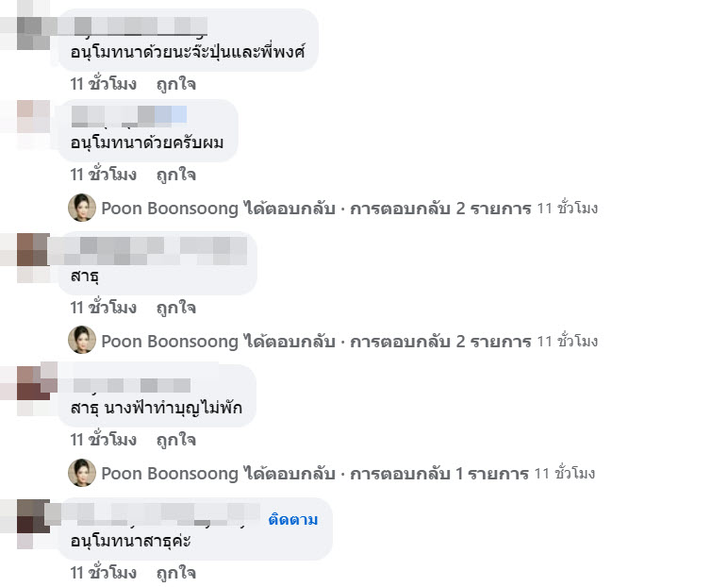Screen dimensions: 728x587
Task: Click Poon Boonsoong avatar below the lone "สาธุ" comment
Action: [82, 341]
